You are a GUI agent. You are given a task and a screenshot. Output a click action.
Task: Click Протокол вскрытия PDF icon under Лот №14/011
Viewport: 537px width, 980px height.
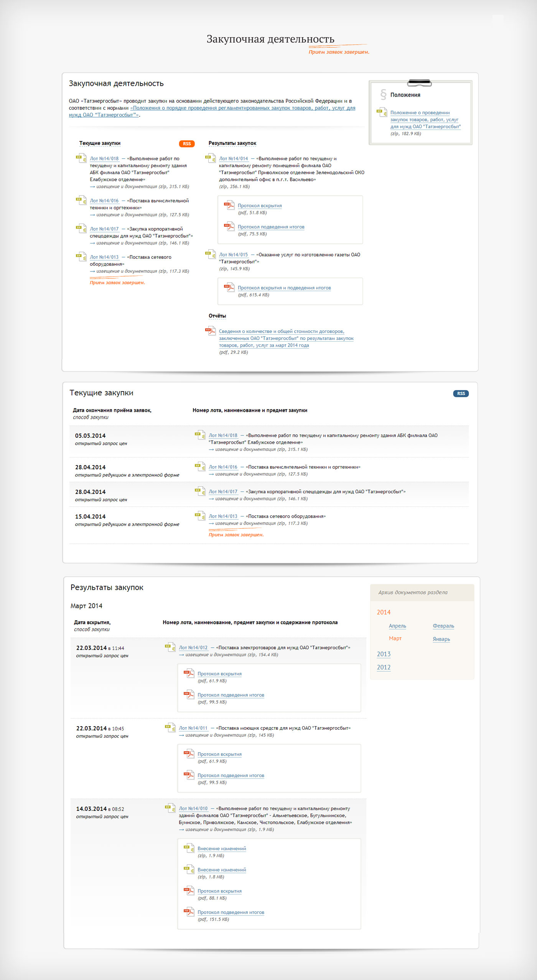(x=189, y=754)
